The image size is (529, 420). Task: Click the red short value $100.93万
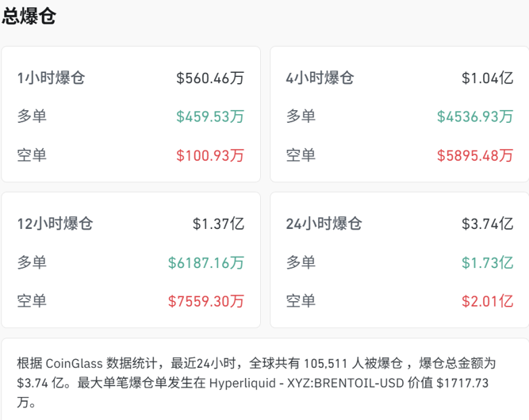tap(210, 155)
